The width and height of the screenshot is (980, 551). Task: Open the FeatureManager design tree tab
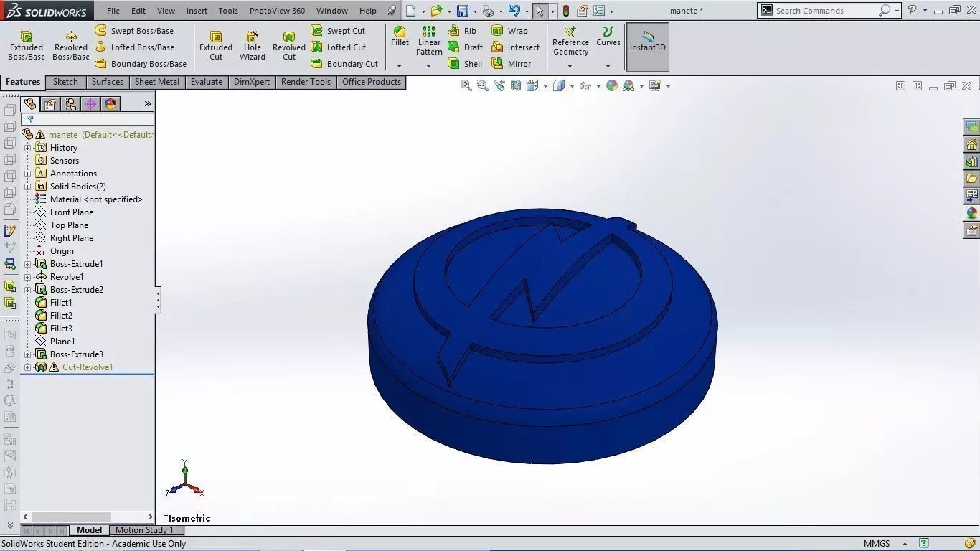pos(29,104)
